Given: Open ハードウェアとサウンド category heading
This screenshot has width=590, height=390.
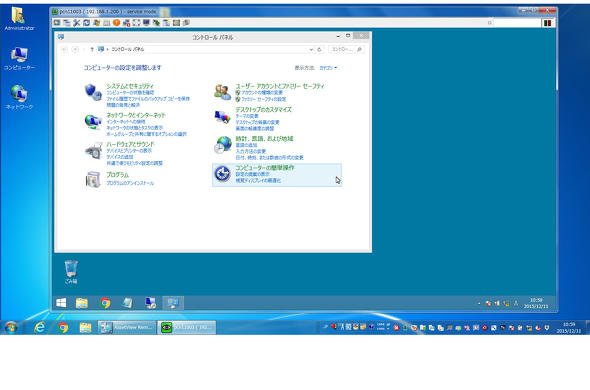Looking at the screenshot, I should [x=130, y=144].
